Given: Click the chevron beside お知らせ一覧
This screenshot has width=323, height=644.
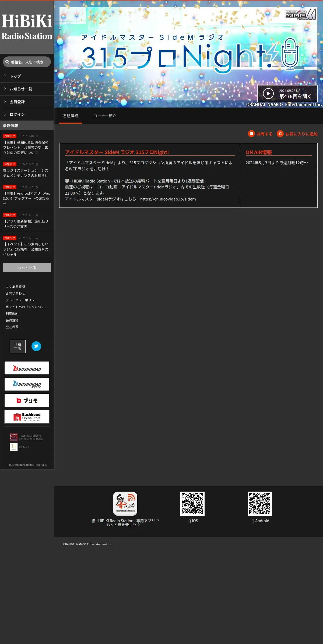Looking at the screenshot, I should pyautogui.click(x=5, y=89).
